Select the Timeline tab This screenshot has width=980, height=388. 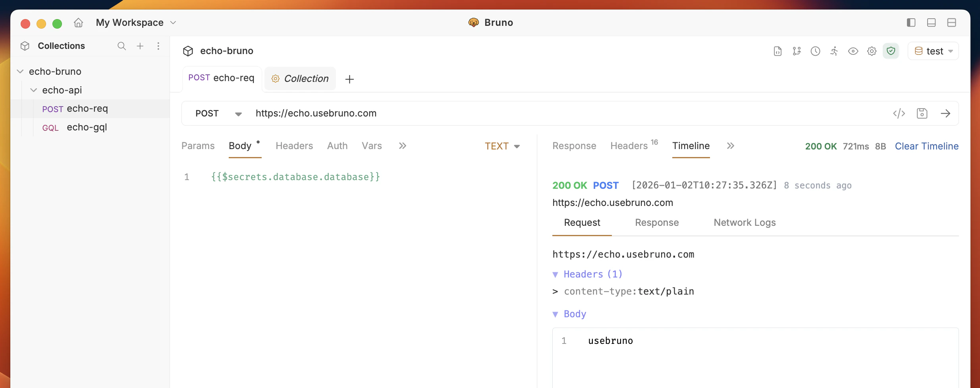(x=691, y=146)
